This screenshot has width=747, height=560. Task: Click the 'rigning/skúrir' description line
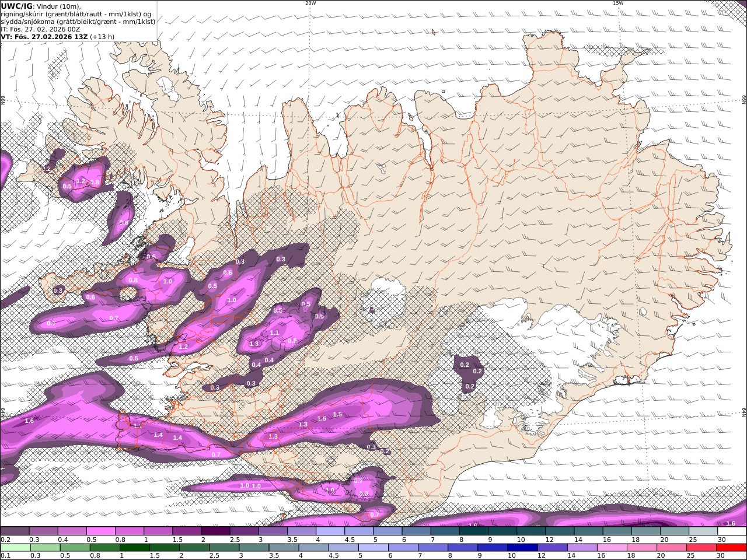point(76,14)
